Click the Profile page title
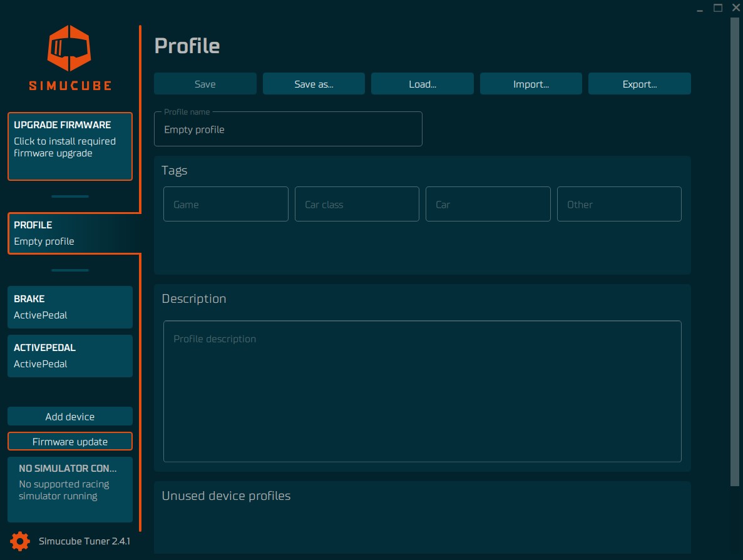This screenshot has width=743, height=560. (x=187, y=46)
